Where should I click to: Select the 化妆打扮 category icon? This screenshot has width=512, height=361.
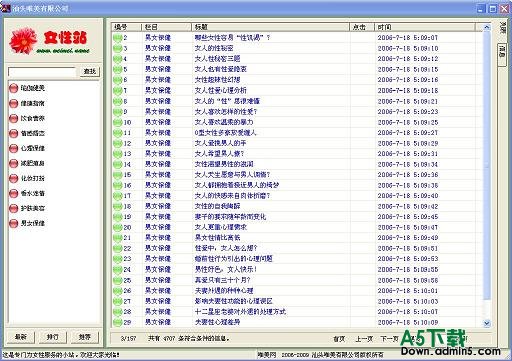coord(13,178)
